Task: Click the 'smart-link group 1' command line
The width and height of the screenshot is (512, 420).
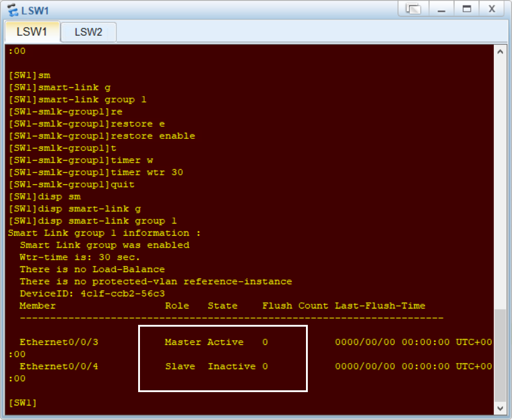Action: [78, 99]
